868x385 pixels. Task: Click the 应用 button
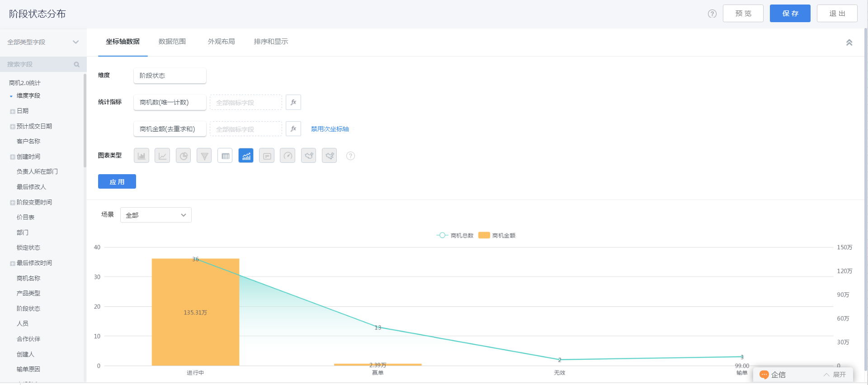pos(117,181)
